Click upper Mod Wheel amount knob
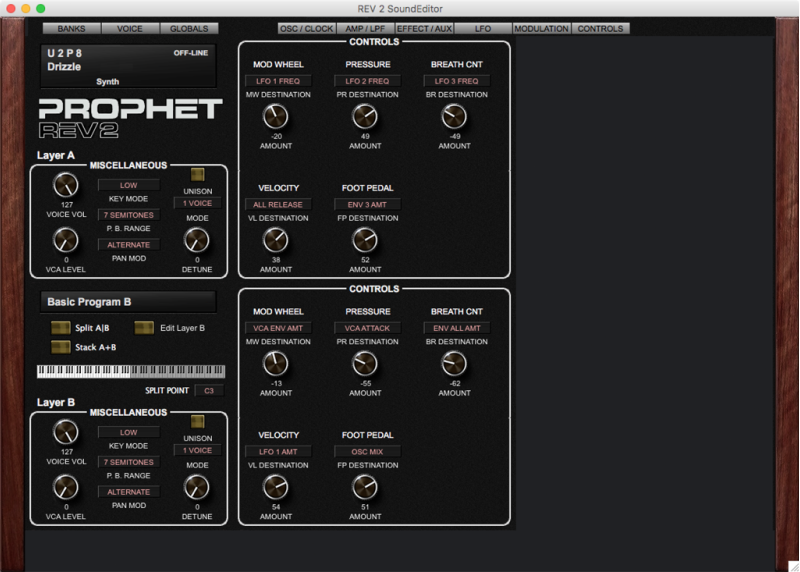 (275, 117)
